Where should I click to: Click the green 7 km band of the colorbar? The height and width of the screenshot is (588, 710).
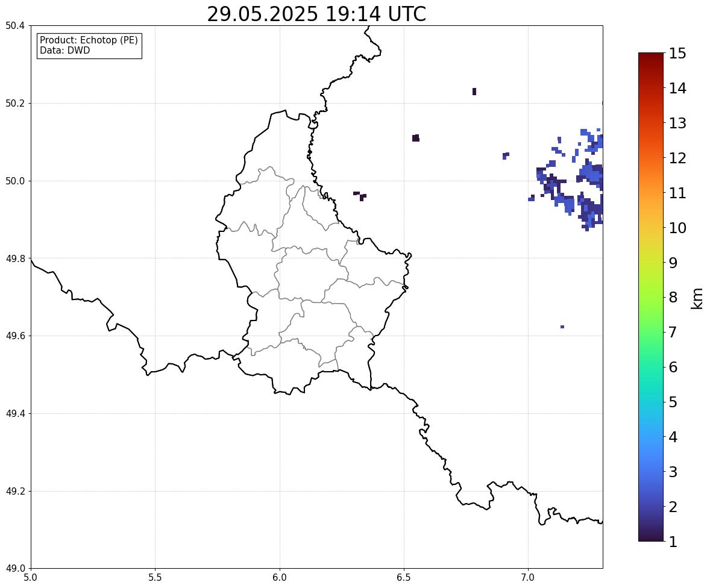point(651,332)
